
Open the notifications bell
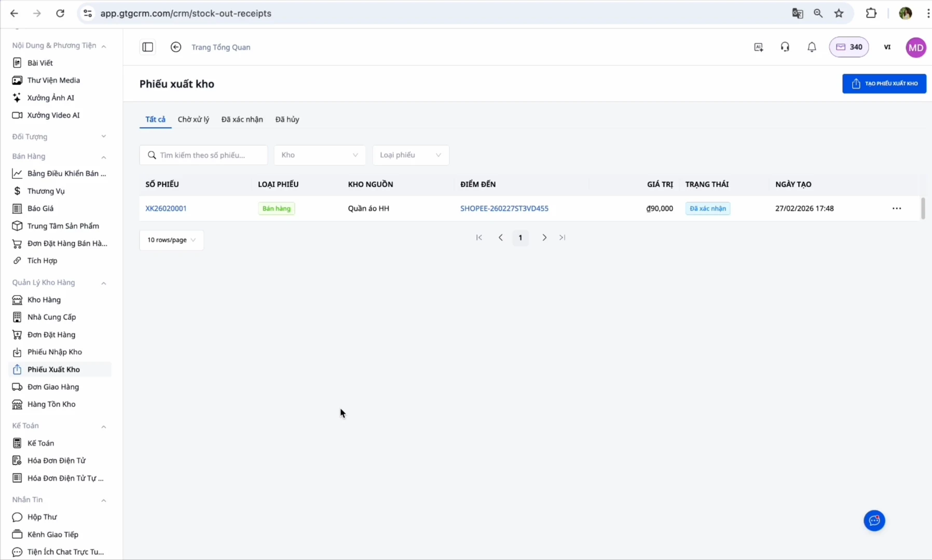pos(812,47)
